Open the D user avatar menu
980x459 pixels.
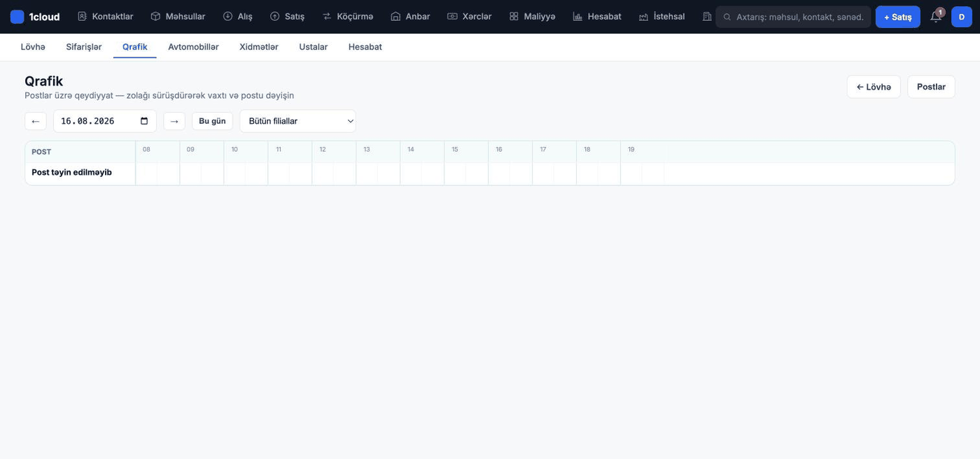click(962, 17)
